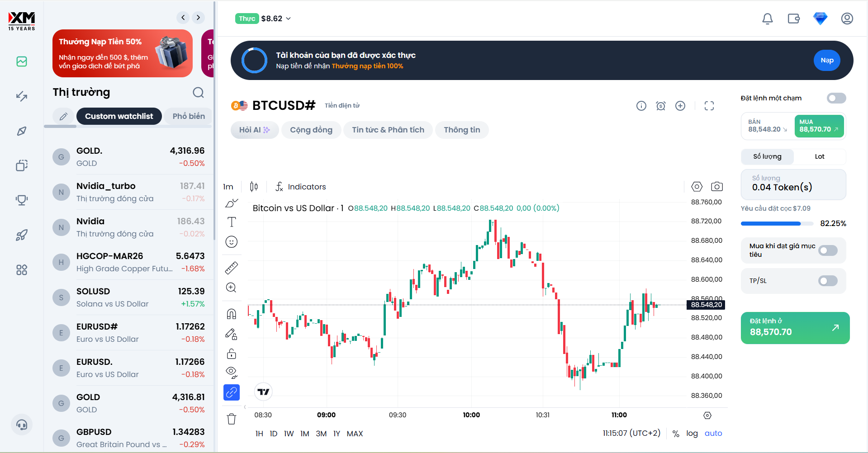Screen dimensions: 868x453
Task: Switch to the Phổ biến watchlist tab
Action: pos(188,116)
